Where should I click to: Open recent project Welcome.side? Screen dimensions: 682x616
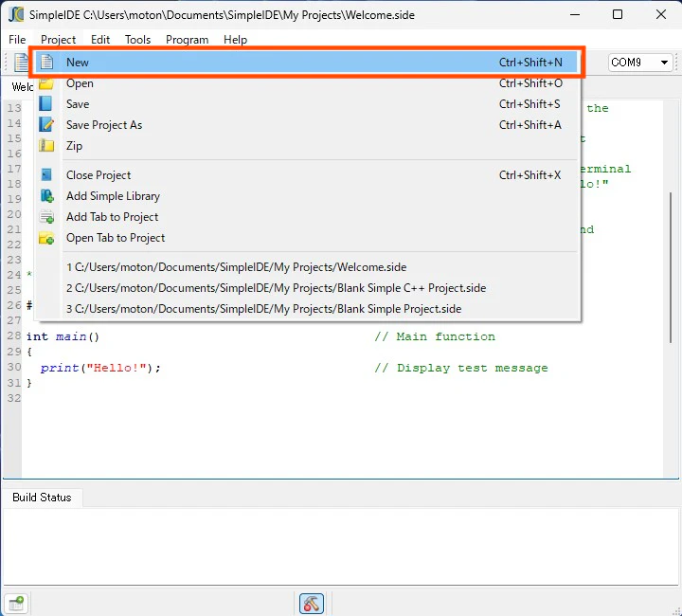click(308, 266)
